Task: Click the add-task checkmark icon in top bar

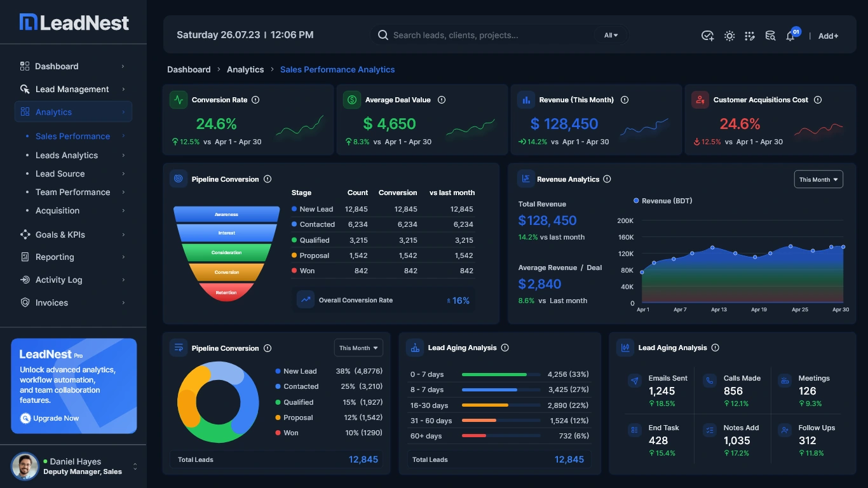Action: point(707,36)
